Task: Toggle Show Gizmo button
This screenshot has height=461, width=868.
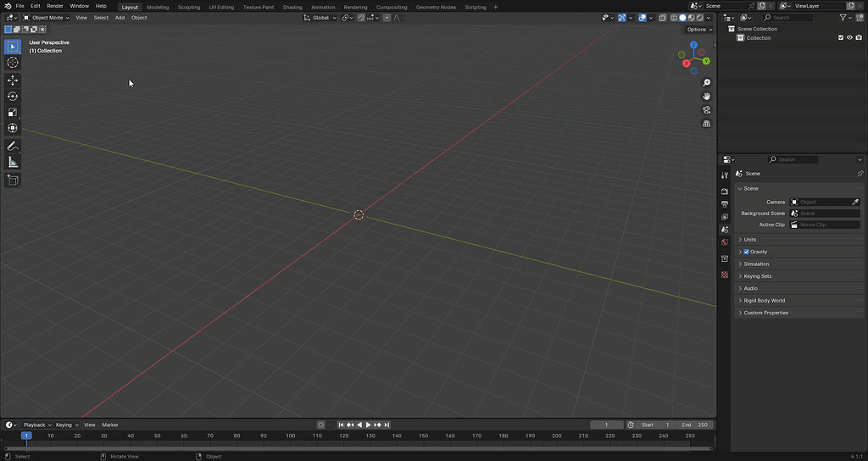Action: 622,18
